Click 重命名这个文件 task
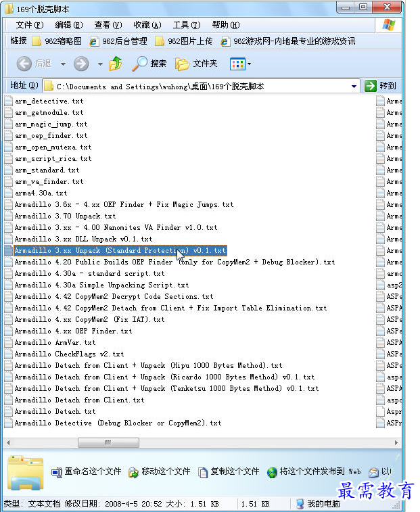This screenshot has height=512, width=420. [x=93, y=471]
